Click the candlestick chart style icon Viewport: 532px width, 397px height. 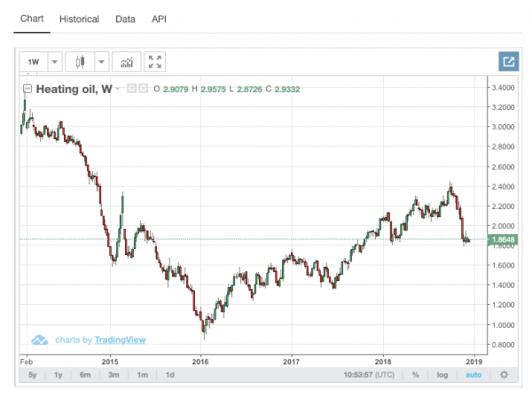click(82, 62)
